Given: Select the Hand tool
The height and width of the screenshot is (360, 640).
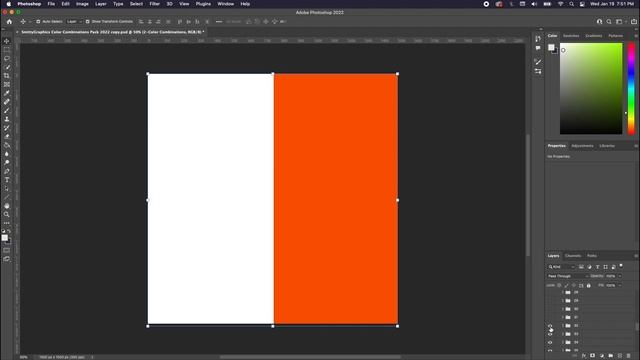Looking at the screenshot, I should [x=7, y=206].
